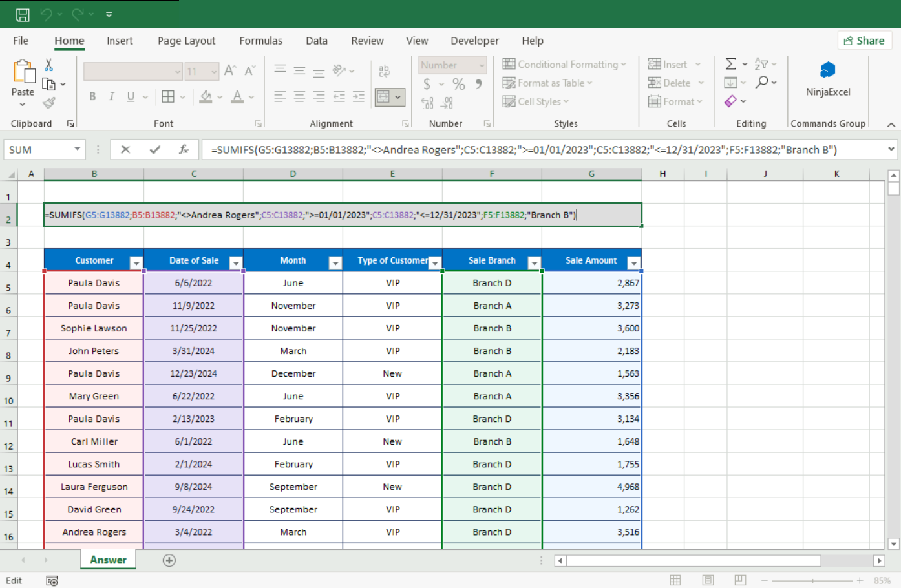Click the Sort & Filter icon
901x588 pixels.
point(761,64)
